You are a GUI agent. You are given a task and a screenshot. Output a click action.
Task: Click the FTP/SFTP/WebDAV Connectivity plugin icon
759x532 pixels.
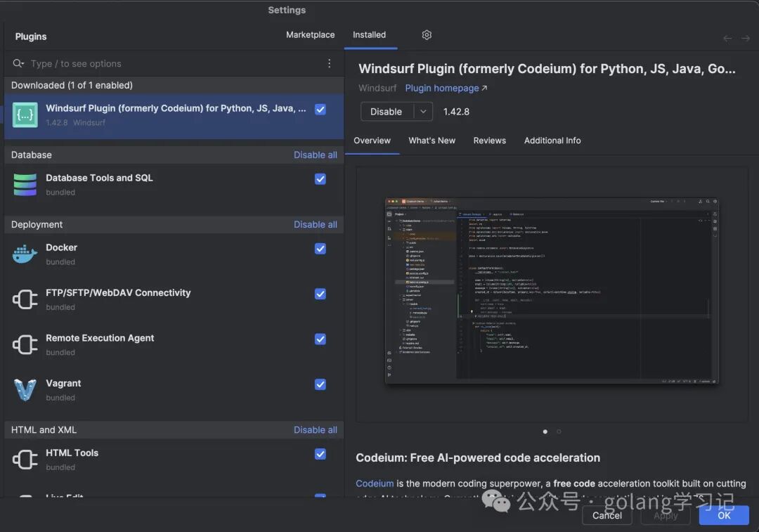pyautogui.click(x=25, y=299)
